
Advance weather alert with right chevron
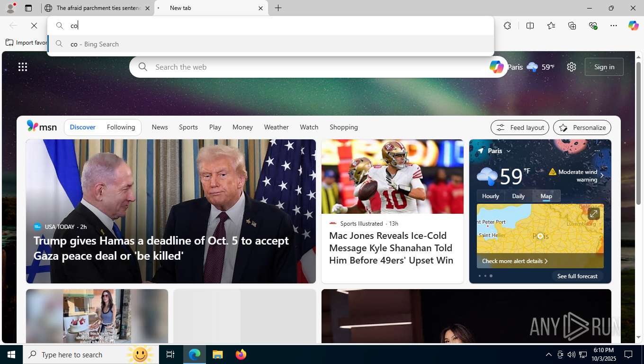pyautogui.click(x=602, y=175)
